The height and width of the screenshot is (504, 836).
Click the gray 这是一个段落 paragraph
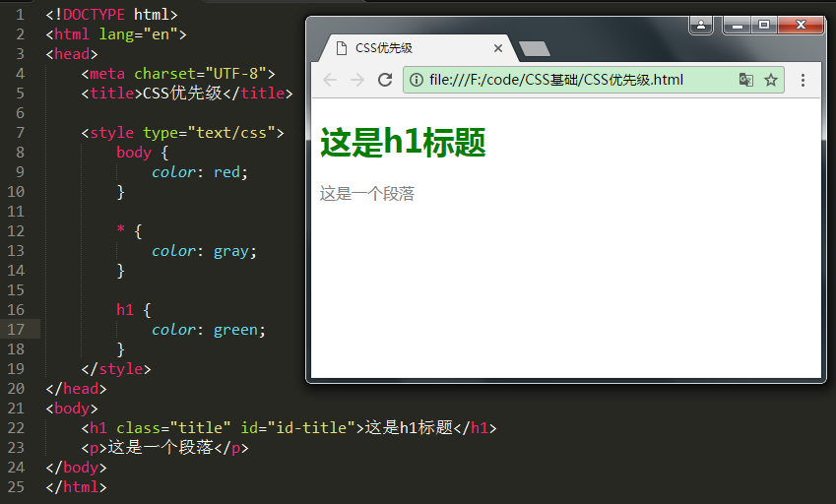[367, 193]
